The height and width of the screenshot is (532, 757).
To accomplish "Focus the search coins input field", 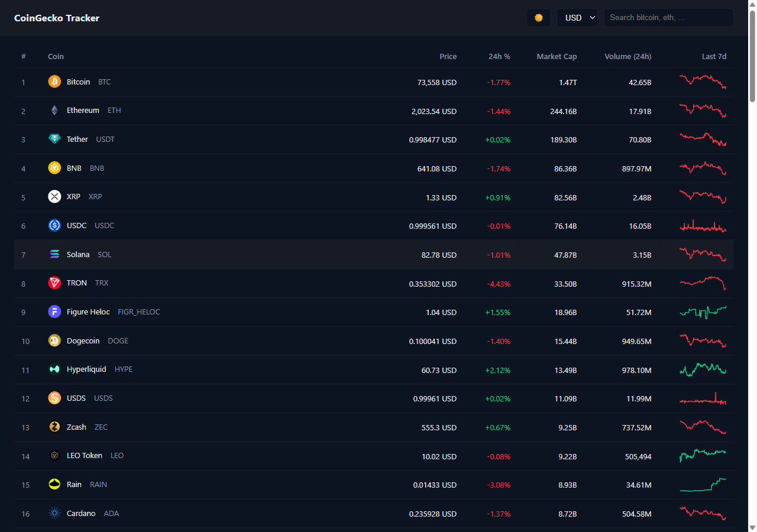I will click(668, 18).
